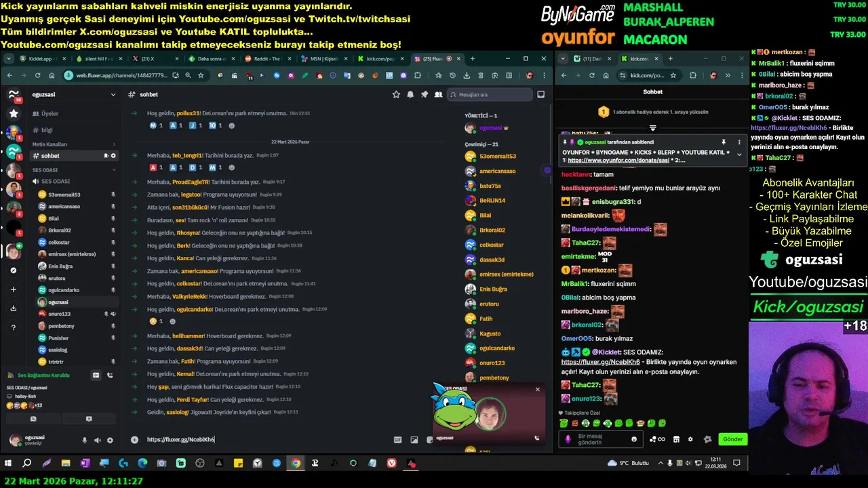Switch to the MSN browser tab
Viewport: 868px width, 488px height.
pyautogui.click(x=324, y=59)
